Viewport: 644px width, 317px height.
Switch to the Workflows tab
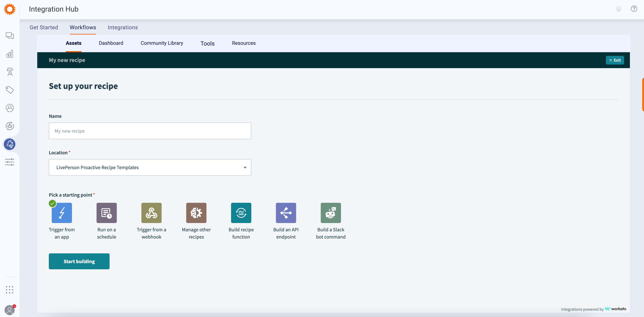point(83,27)
